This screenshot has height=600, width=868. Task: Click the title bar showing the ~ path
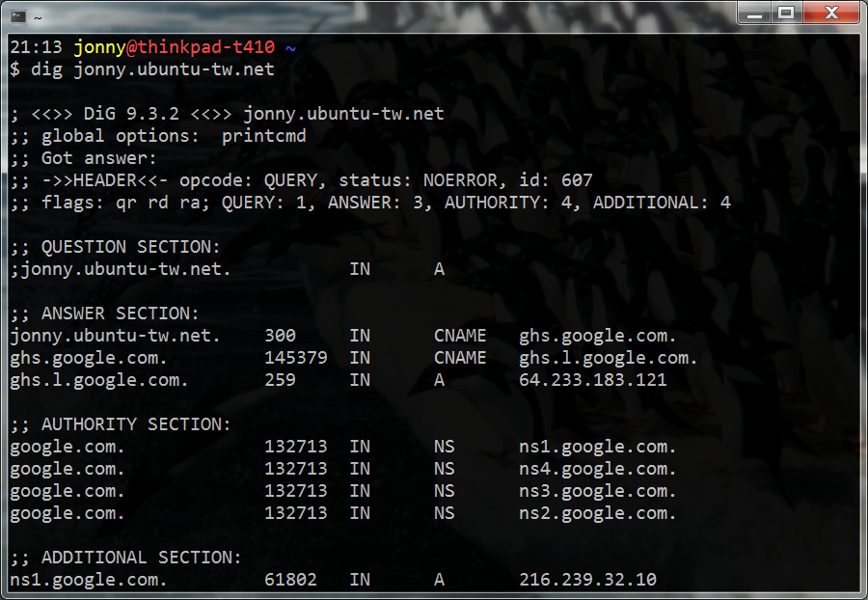click(x=39, y=13)
